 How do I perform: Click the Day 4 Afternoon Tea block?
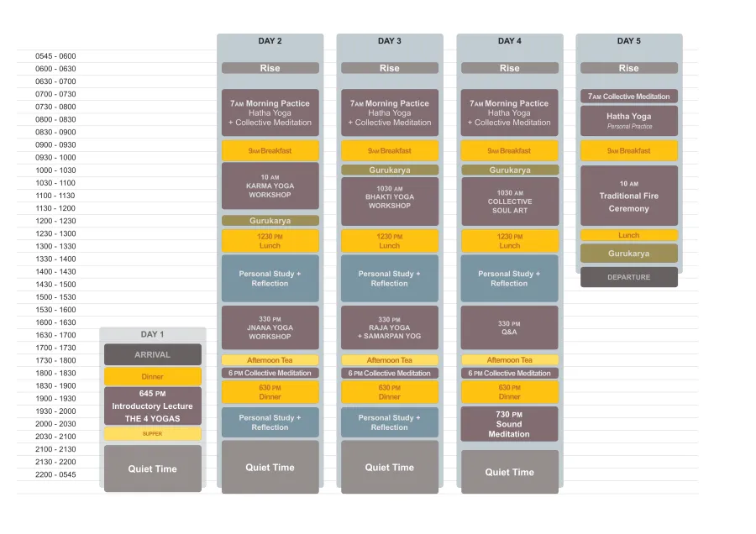[x=510, y=360]
